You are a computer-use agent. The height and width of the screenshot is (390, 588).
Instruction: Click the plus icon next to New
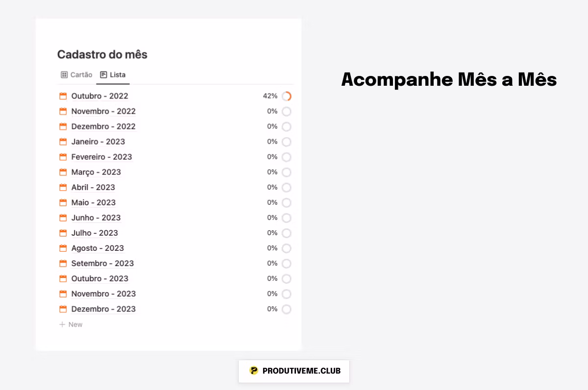pos(62,324)
